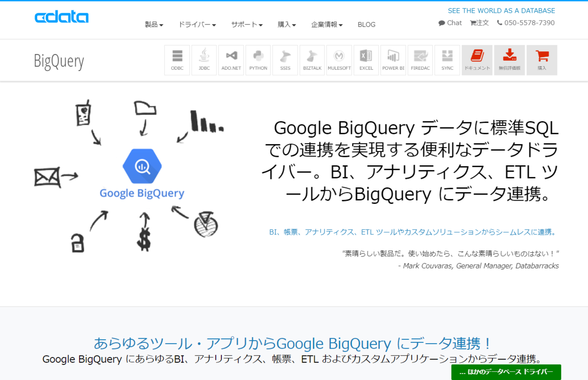Expand the サポート menu
The image size is (588, 380).
(247, 25)
